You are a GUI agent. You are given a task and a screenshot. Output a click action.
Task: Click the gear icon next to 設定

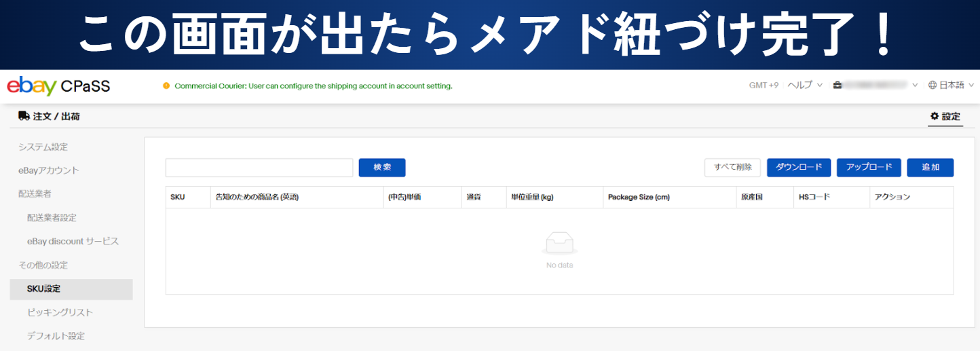(x=934, y=116)
